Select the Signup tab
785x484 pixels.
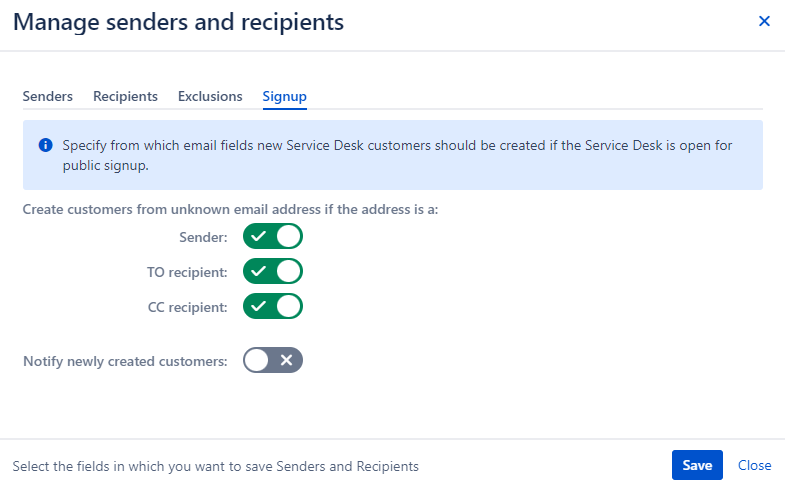point(284,96)
